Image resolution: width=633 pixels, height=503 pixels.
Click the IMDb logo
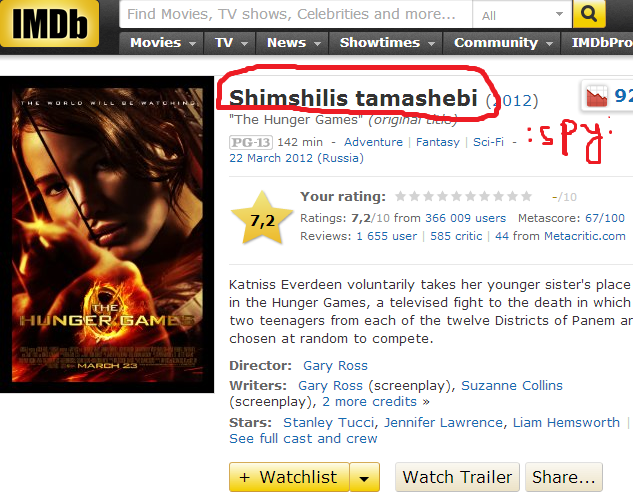point(49,23)
